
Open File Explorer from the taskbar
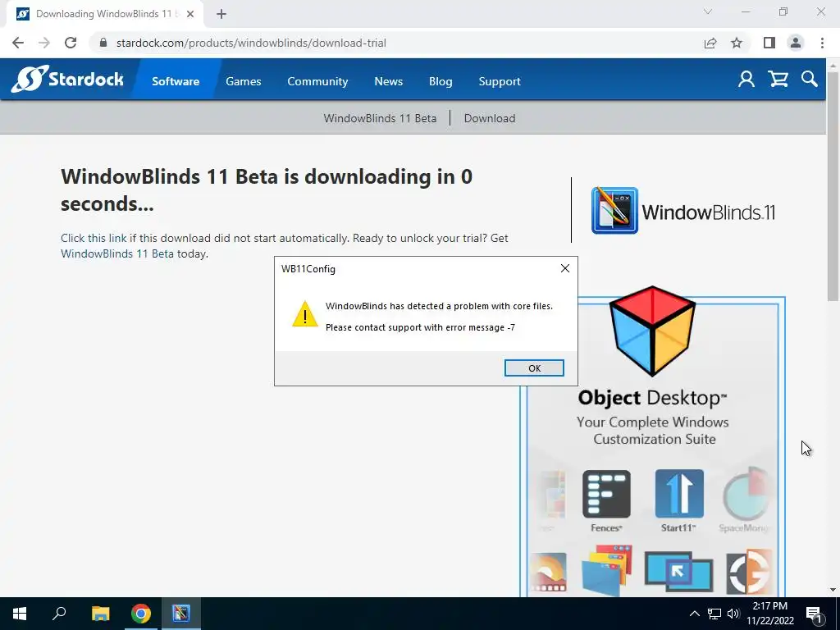[x=100, y=614]
